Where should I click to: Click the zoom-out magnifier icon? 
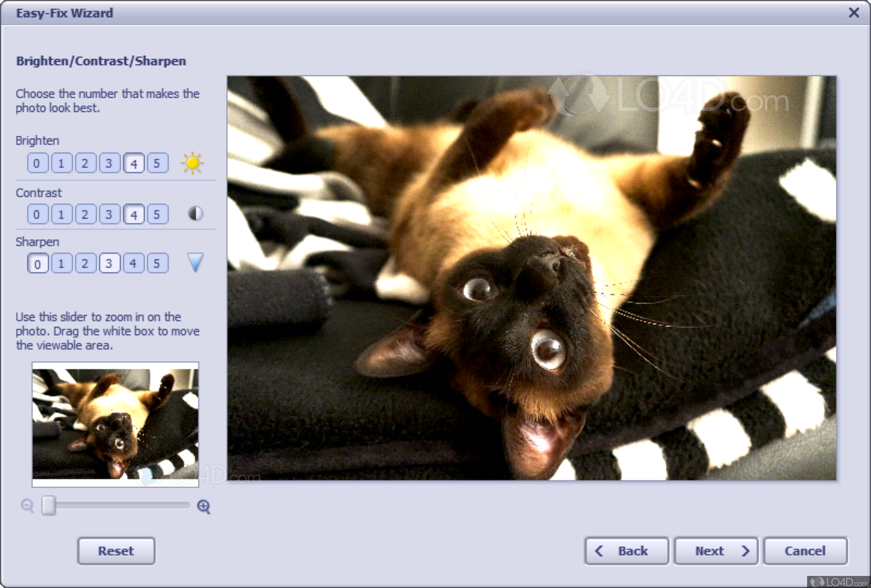click(x=27, y=506)
